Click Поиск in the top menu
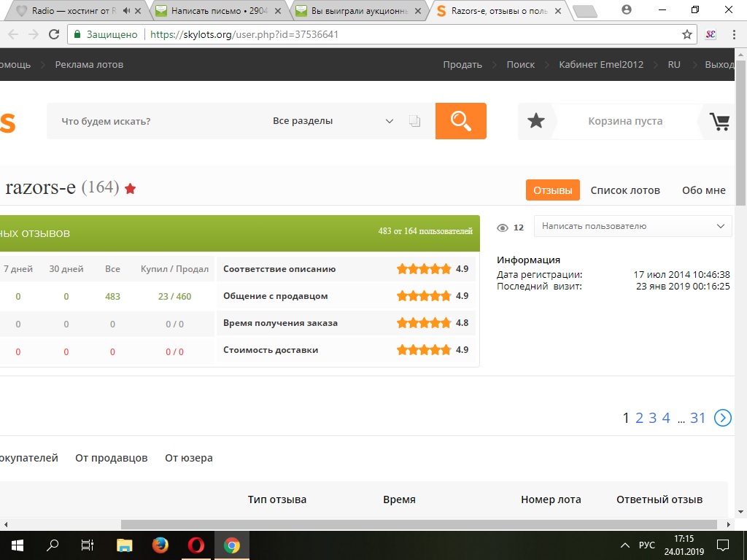747x560 pixels. tap(520, 64)
